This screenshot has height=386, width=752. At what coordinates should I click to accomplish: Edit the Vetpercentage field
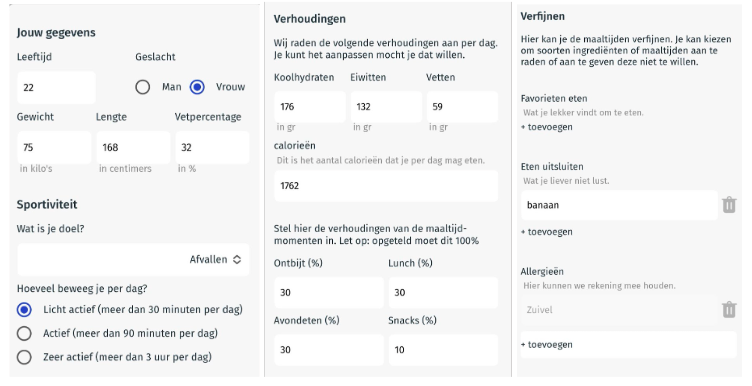click(x=212, y=147)
